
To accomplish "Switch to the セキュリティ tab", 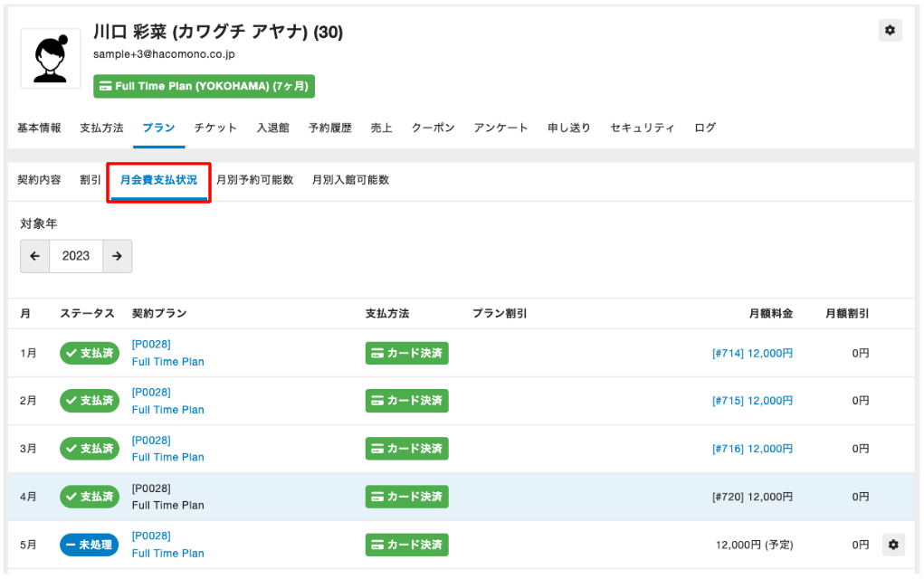I will (642, 128).
